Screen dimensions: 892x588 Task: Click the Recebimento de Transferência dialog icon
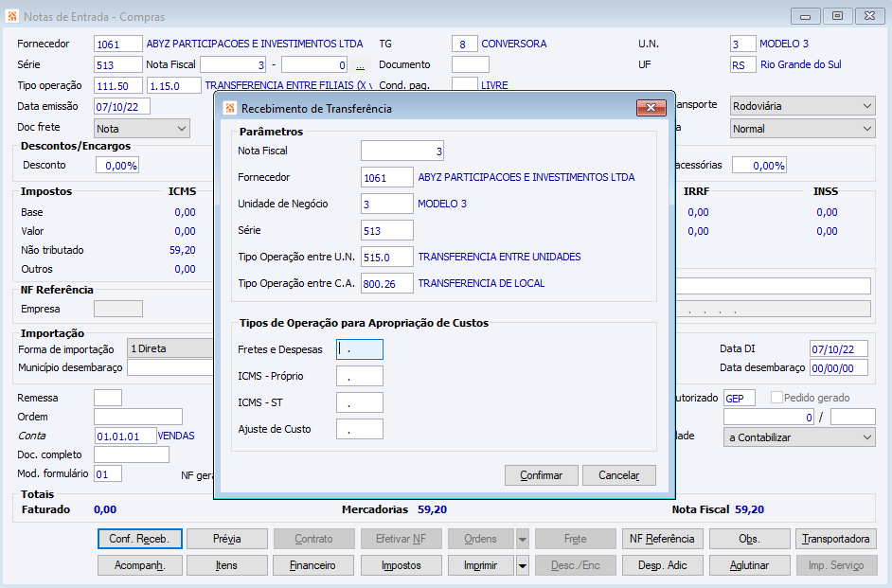pos(230,108)
